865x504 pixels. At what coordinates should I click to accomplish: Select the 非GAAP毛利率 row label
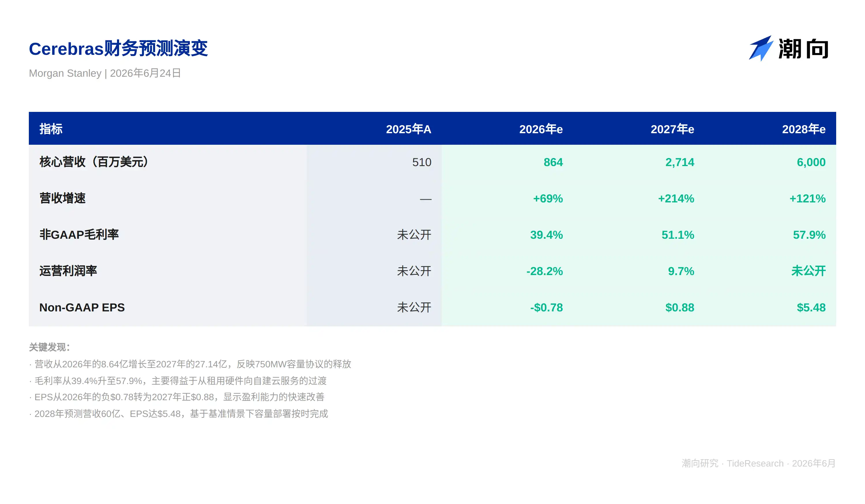tap(79, 234)
